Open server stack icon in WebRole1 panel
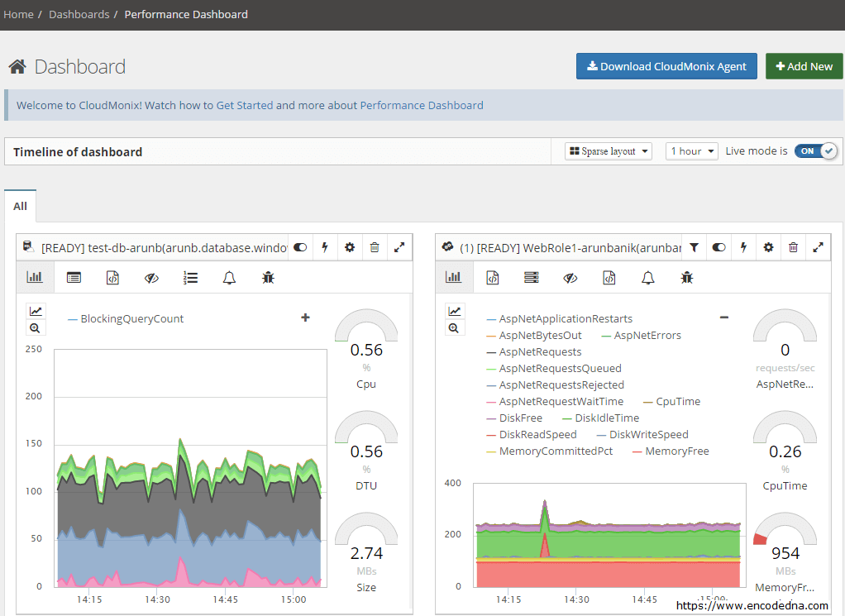The width and height of the screenshot is (845, 616). pyautogui.click(x=532, y=278)
